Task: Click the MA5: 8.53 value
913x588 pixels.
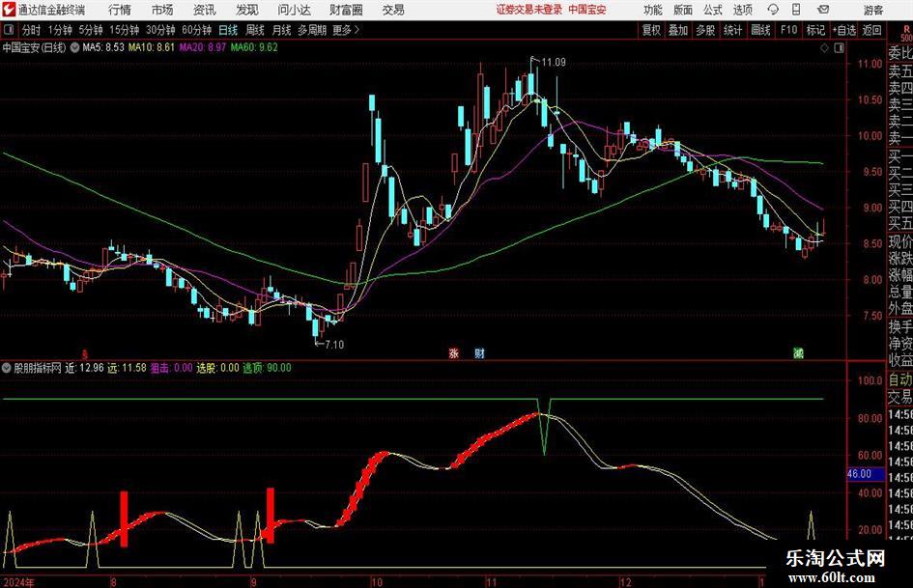Action: (103, 47)
